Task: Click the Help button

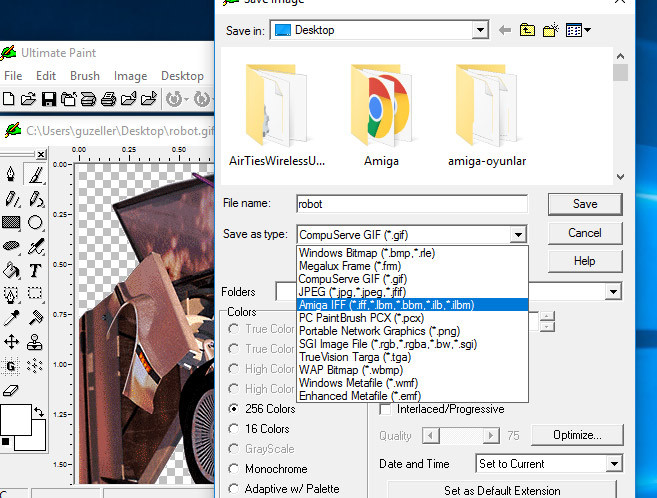Action: coord(585,261)
